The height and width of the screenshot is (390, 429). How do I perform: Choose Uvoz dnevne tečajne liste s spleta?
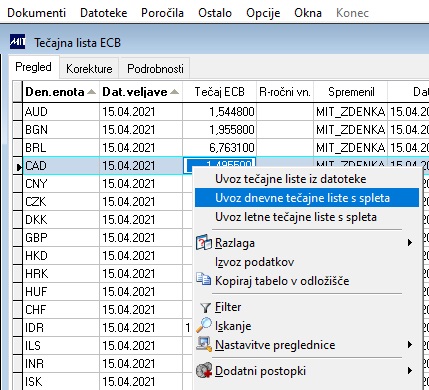(x=307, y=198)
